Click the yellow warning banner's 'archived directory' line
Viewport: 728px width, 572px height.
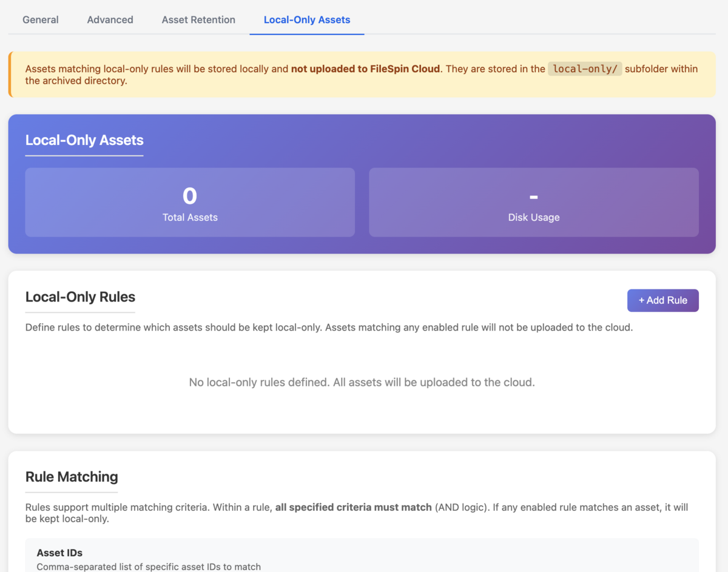[x=76, y=81]
